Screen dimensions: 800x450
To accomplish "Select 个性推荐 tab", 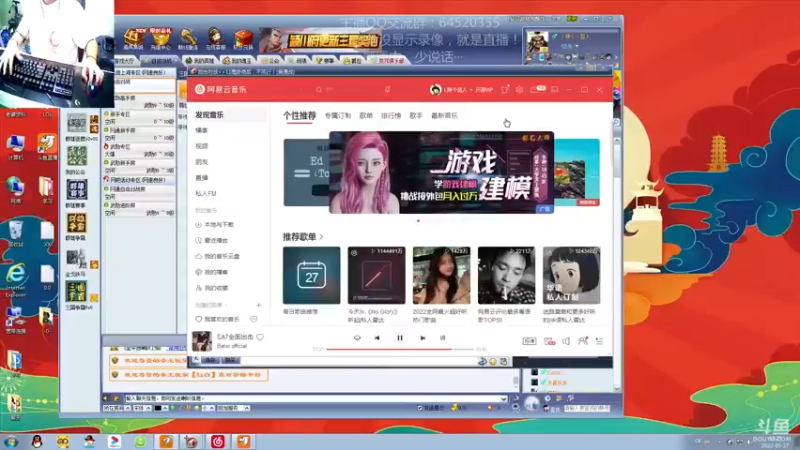I will pos(299,116).
